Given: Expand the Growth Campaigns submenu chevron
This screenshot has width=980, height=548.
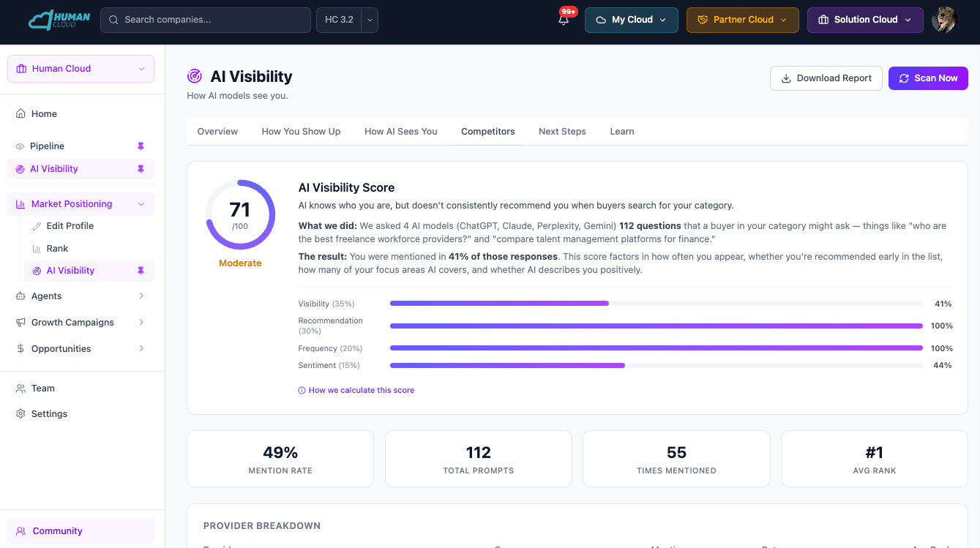Looking at the screenshot, I should click(141, 323).
